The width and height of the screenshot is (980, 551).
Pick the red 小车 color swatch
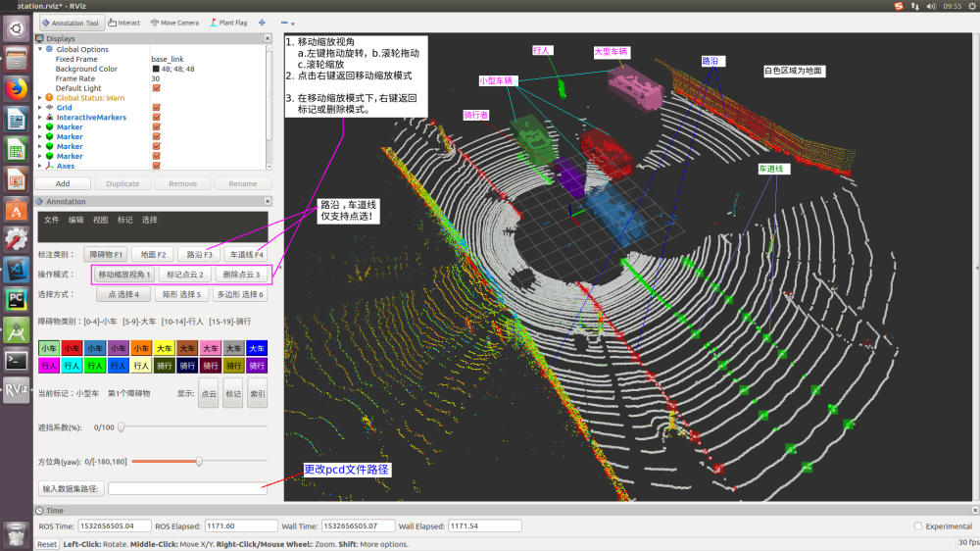[72, 348]
